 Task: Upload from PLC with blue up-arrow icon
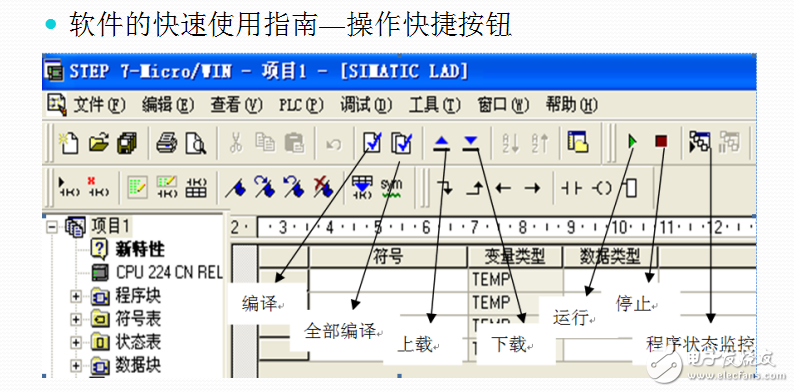click(x=442, y=144)
